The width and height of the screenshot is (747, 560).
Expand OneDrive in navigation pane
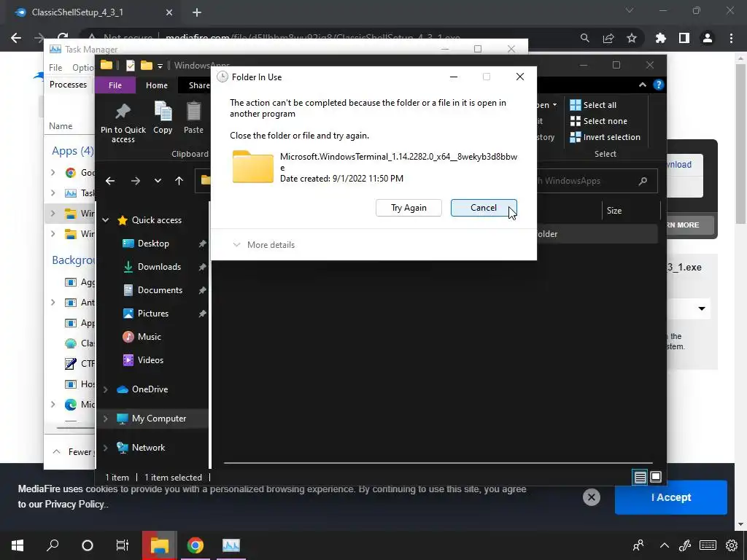[106, 389]
